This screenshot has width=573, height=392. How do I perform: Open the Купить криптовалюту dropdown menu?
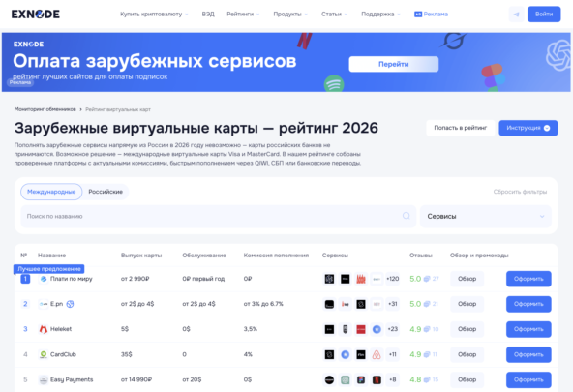154,15
